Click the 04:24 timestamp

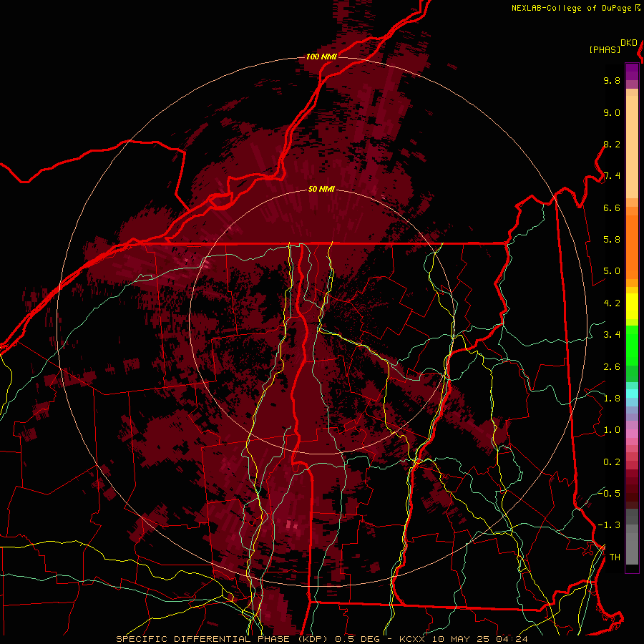click(512, 639)
